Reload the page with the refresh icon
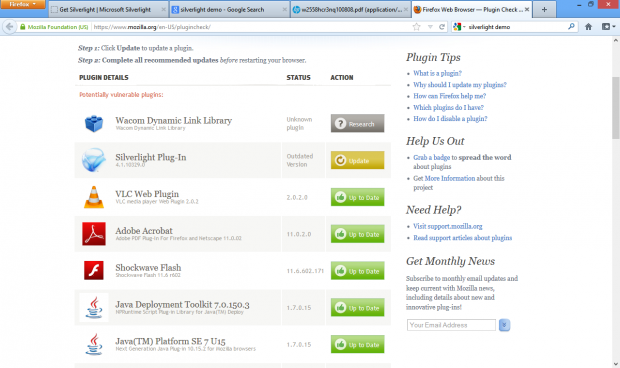The width and height of the screenshot is (620, 368). (x=442, y=27)
